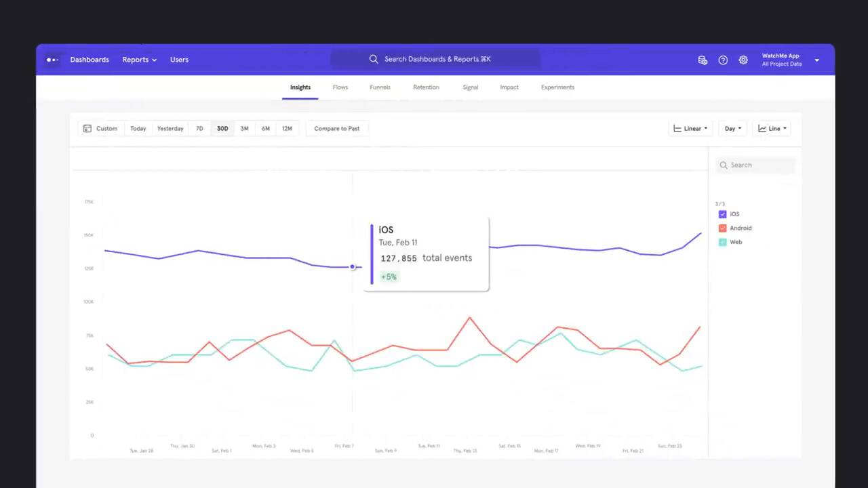The width and height of the screenshot is (868, 488).
Task: Click the help question mark icon
Action: point(723,60)
